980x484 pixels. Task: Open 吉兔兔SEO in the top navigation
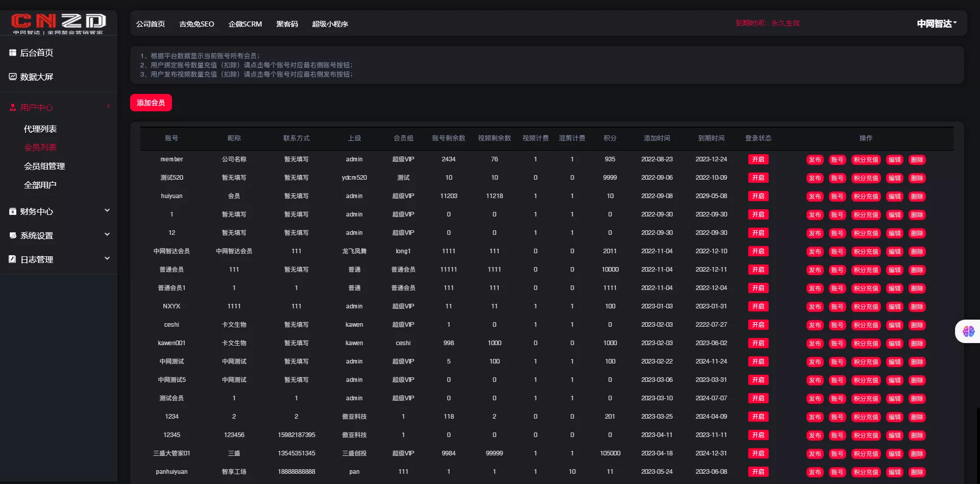coord(197,24)
